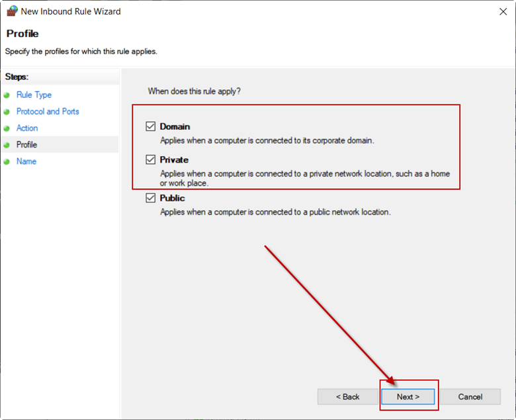This screenshot has width=516, height=420.
Task: Click green bullet beside Protocol and Ports
Action: (x=7, y=112)
